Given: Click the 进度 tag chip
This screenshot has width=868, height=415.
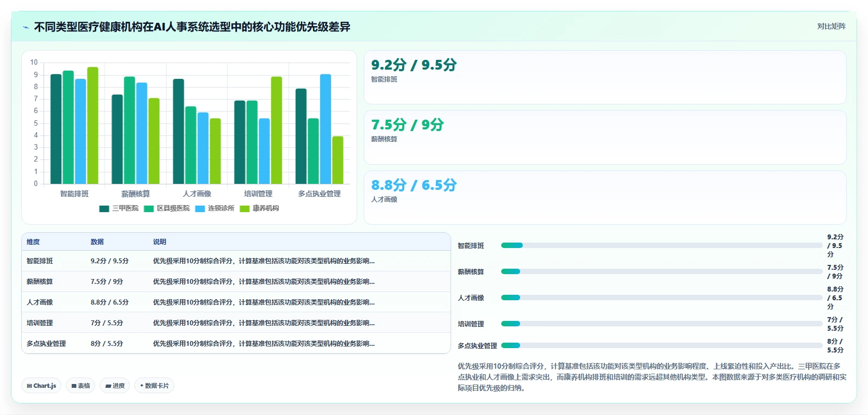Looking at the screenshot, I should 115,386.
